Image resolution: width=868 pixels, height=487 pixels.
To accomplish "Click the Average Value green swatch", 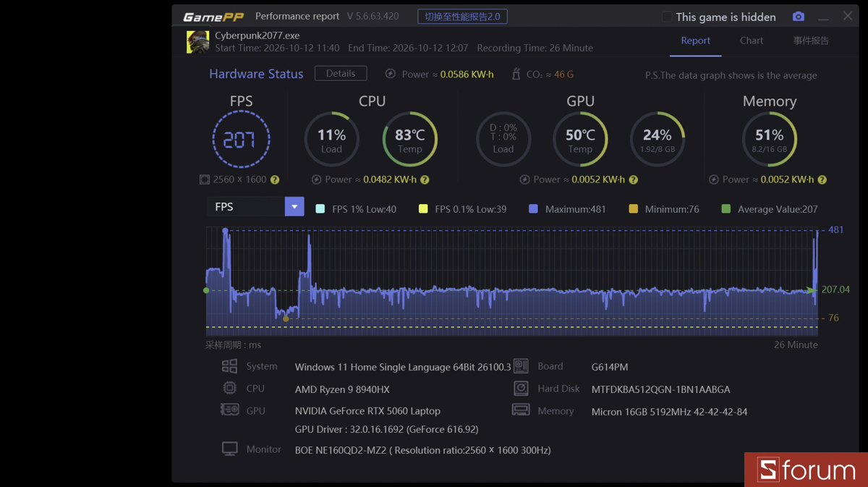I will [x=726, y=209].
